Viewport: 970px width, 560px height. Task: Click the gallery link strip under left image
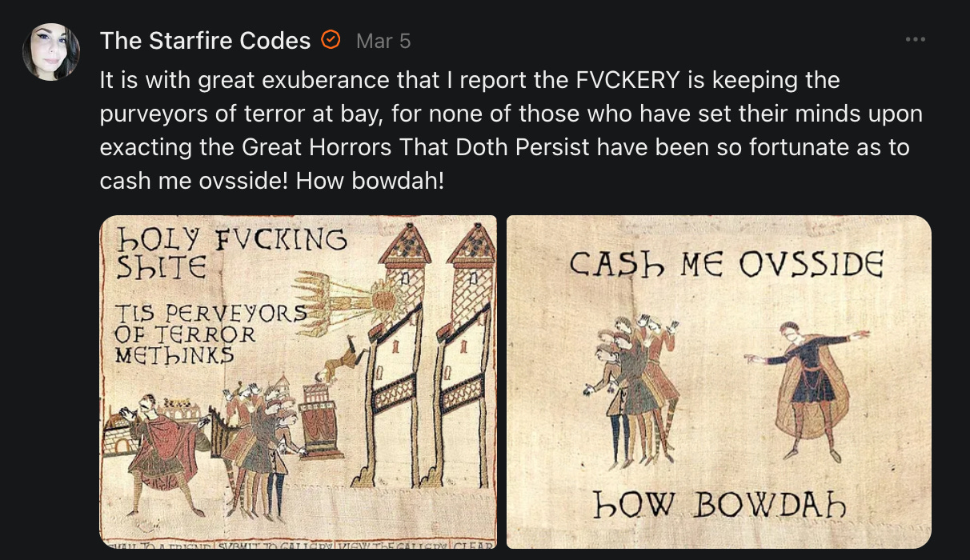tap(298, 543)
